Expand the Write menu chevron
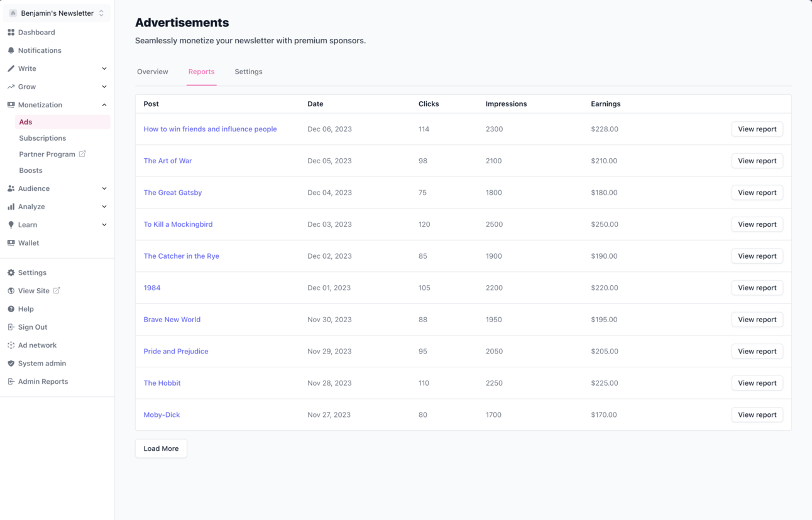 pyautogui.click(x=104, y=68)
